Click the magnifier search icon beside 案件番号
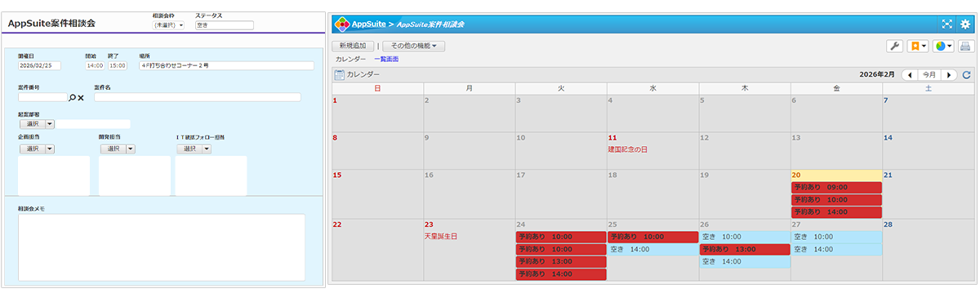The height and width of the screenshot is (302, 980). coord(72,97)
